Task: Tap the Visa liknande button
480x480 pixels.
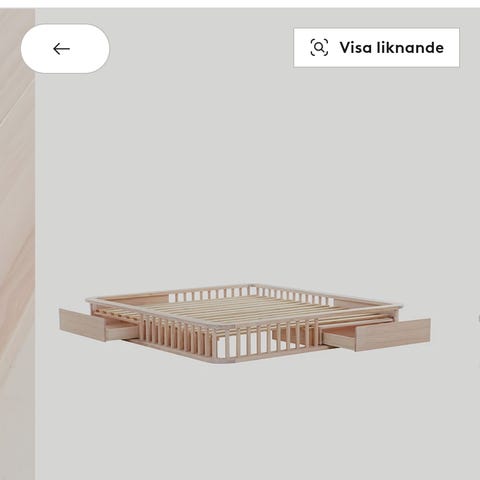Action: tap(376, 48)
